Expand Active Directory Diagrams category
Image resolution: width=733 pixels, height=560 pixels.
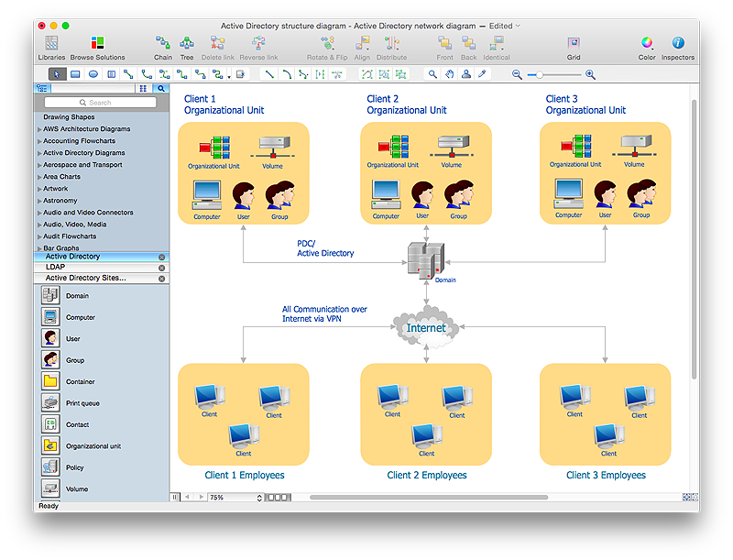pyautogui.click(x=39, y=153)
